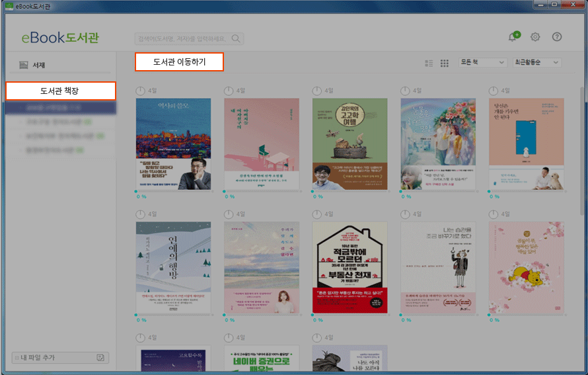Screen dimensions: 588x375
Task: Click the search magnifier icon
Action: (x=235, y=38)
